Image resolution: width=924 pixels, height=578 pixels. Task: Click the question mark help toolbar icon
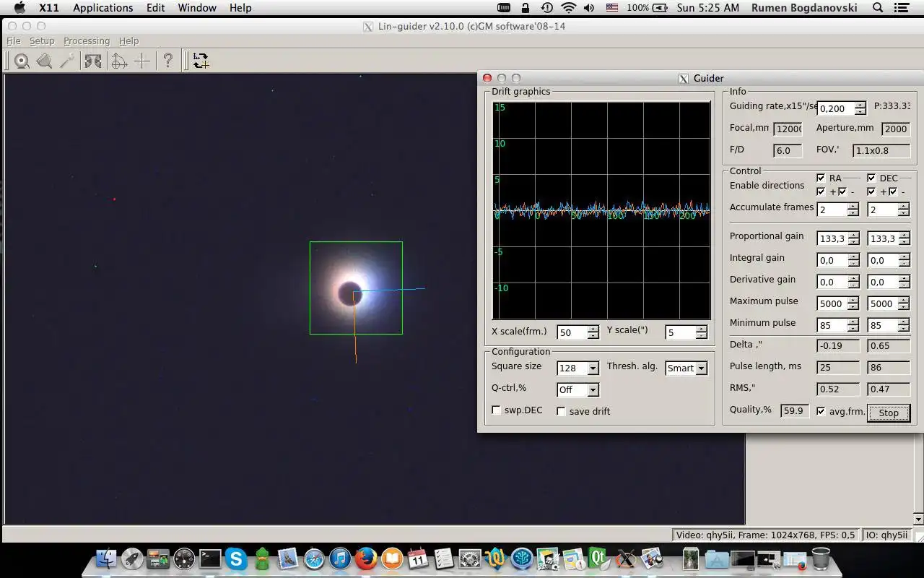[x=167, y=61]
